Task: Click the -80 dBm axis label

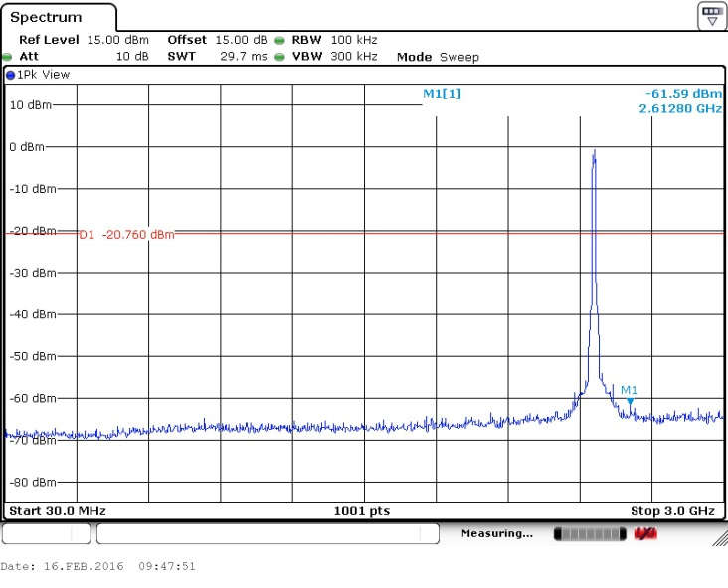Action: tap(33, 483)
